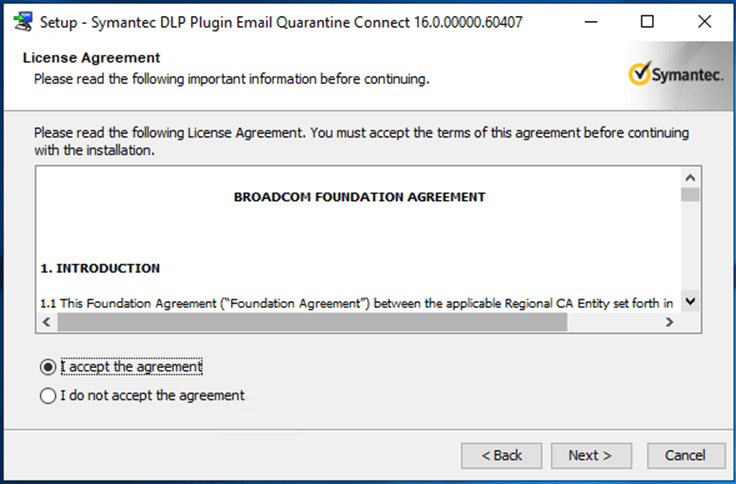Click the '1. INTRODUCTION' section heading

(x=100, y=268)
